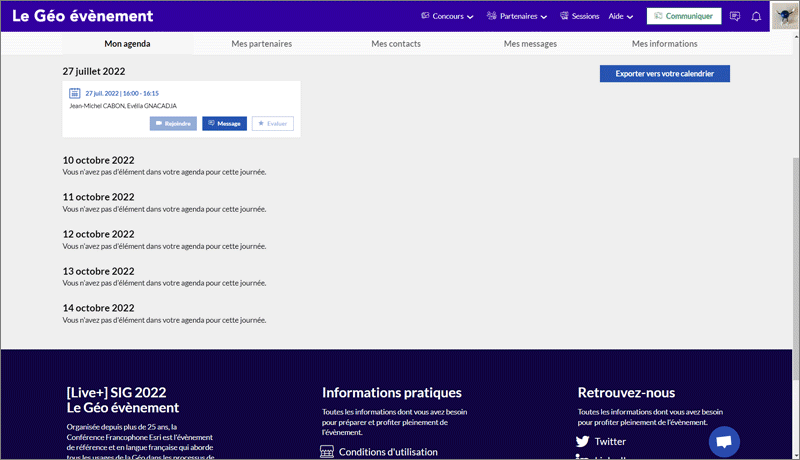Image resolution: width=800 pixels, height=460 pixels.
Task: Click the notification bell icon
Action: point(756,16)
